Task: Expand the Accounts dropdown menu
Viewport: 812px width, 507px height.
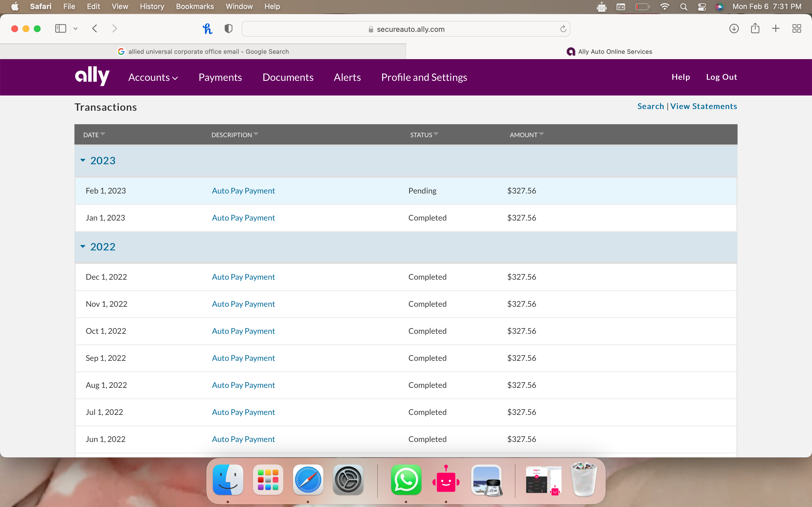Action: tap(153, 77)
